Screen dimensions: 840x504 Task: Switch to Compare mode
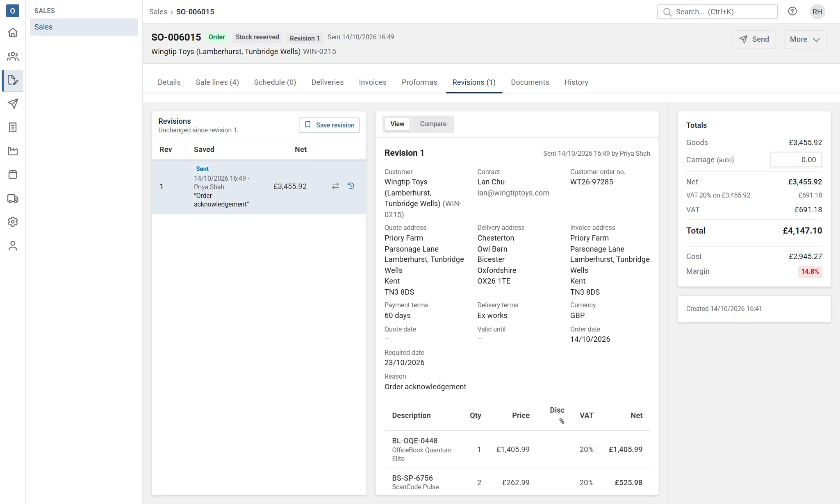point(433,124)
